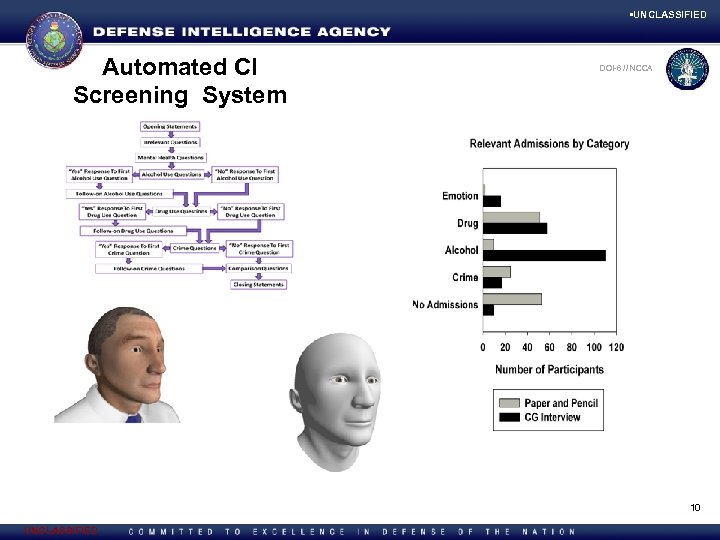Click the Closing Statements flowchart box

pos(259,285)
